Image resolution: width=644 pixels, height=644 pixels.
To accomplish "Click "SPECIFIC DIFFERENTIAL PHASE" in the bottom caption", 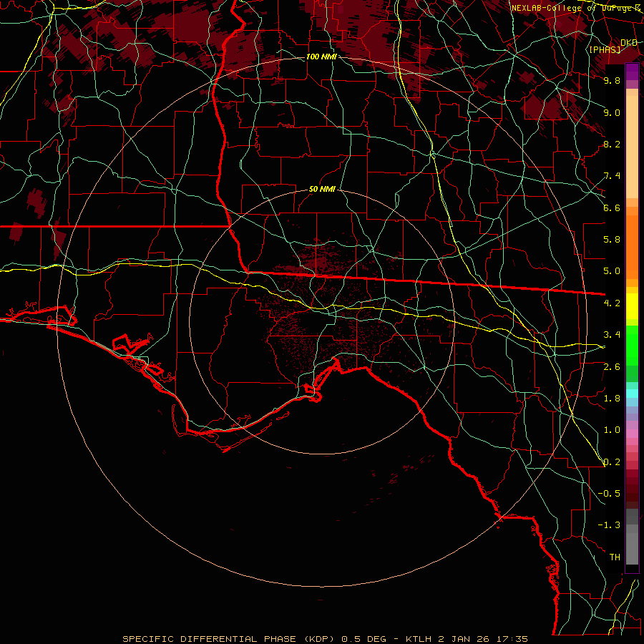I will click(209, 639).
